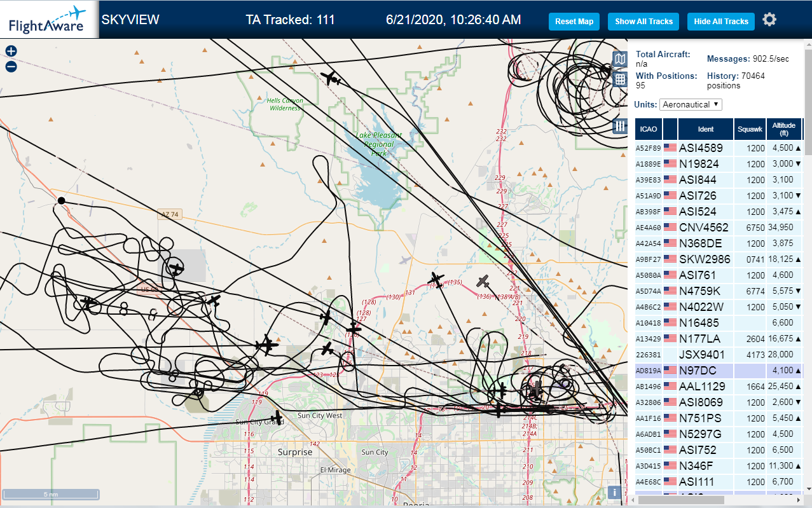Select the N5297G aircraft row
Image resolution: width=812 pixels, height=508 pixels.
[x=719, y=434]
